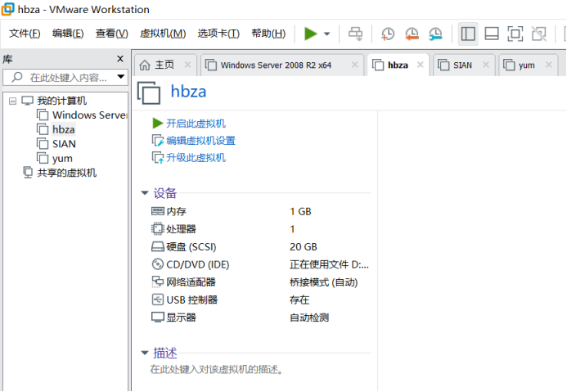Toggle the thumbnail bar view icon
The image size is (567, 392).
pos(492,34)
